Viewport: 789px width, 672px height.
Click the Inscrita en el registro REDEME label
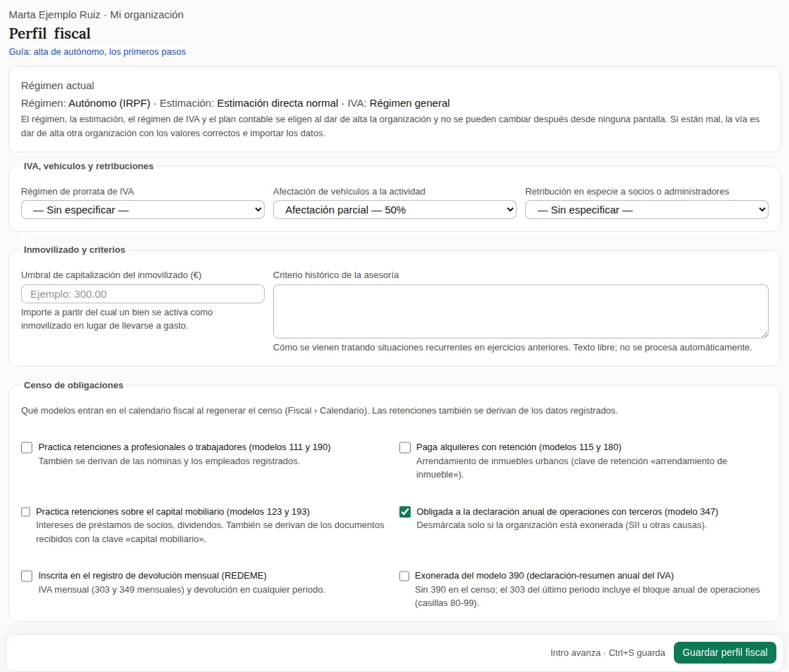pos(152,575)
